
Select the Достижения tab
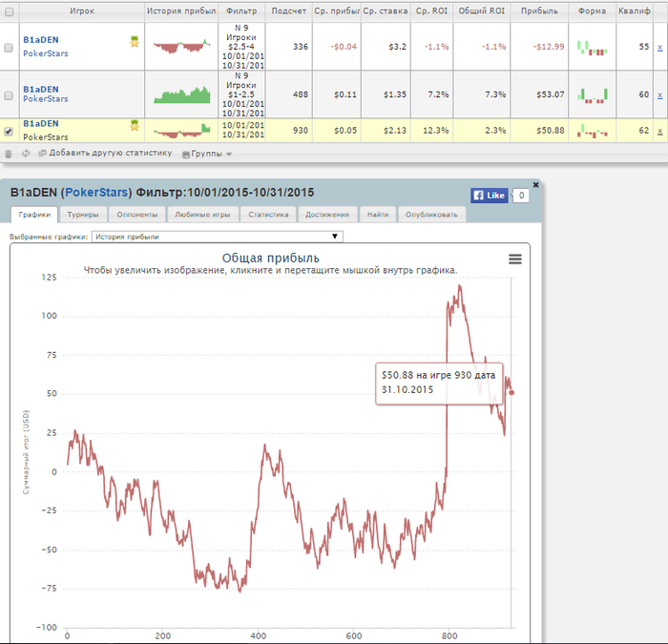tap(327, 215)
